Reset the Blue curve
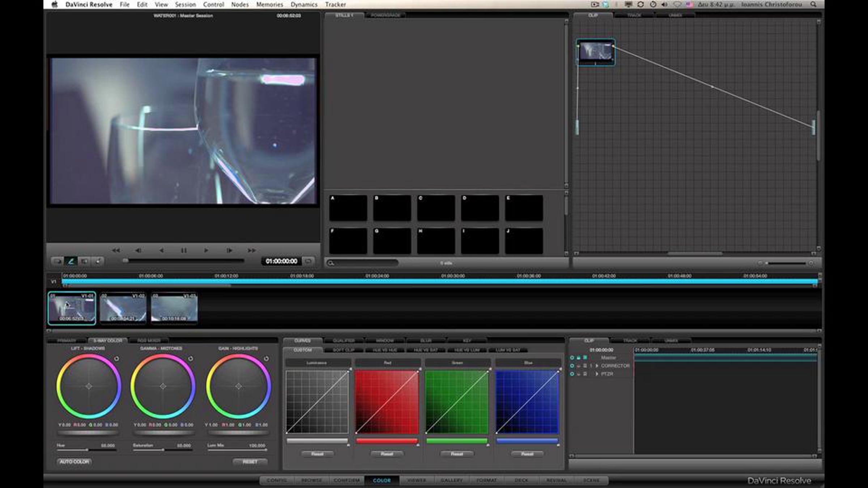The height and width of the screenshot is (488, 868). (527, 454)
